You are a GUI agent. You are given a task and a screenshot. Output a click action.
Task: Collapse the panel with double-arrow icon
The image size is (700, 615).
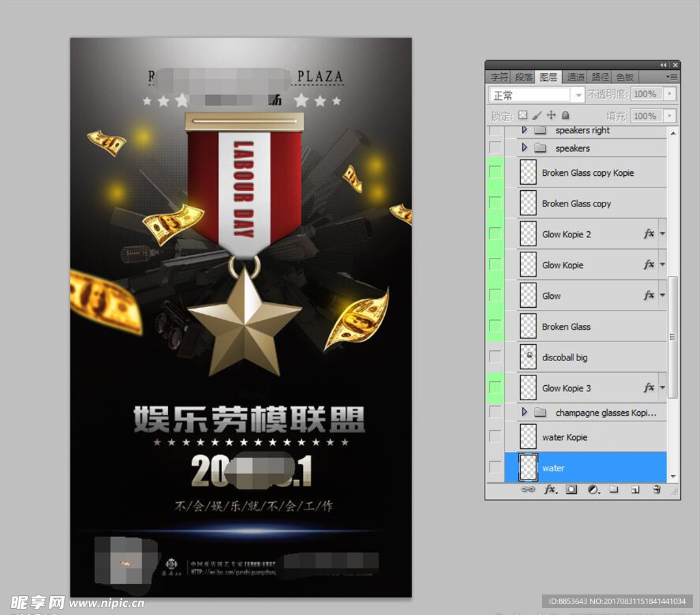[x=663, y=65]
